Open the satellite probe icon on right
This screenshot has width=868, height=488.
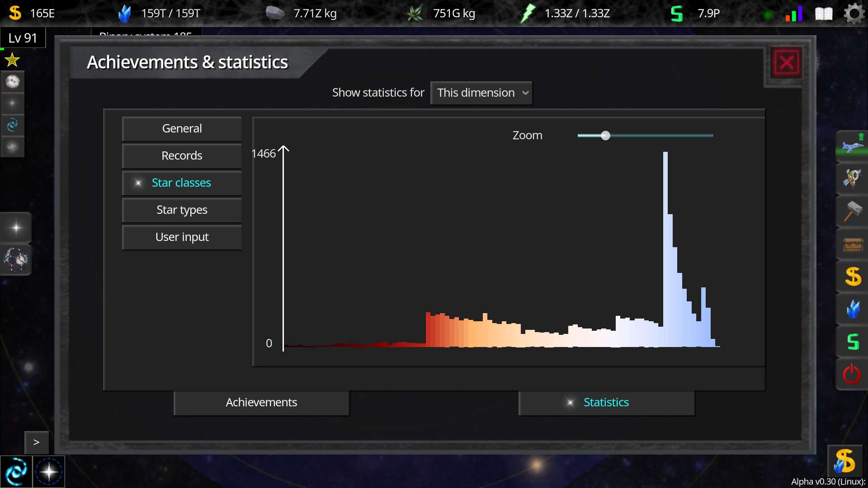(x=852, y=178)
